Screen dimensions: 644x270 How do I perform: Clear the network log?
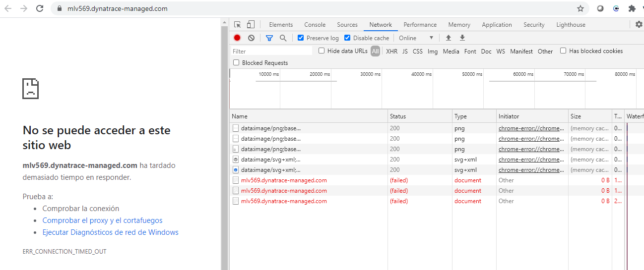coord(251,38)
